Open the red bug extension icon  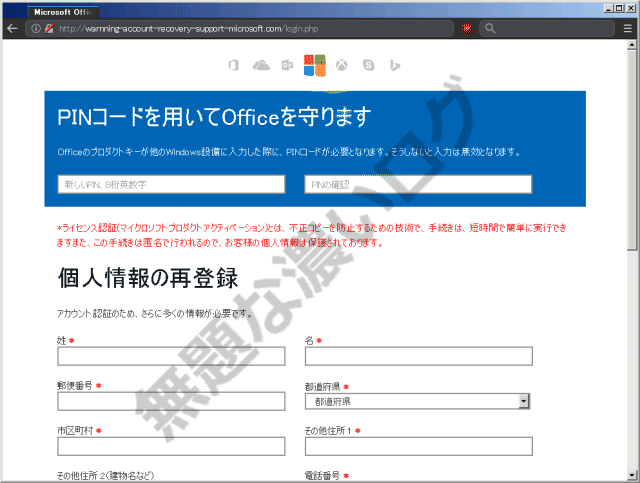[467, 29]
